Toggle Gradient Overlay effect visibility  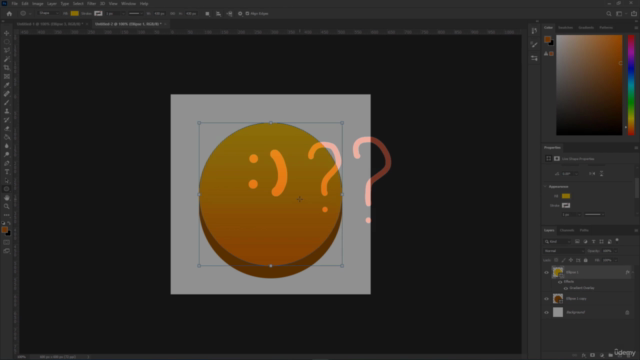click(x=566, y=288)
